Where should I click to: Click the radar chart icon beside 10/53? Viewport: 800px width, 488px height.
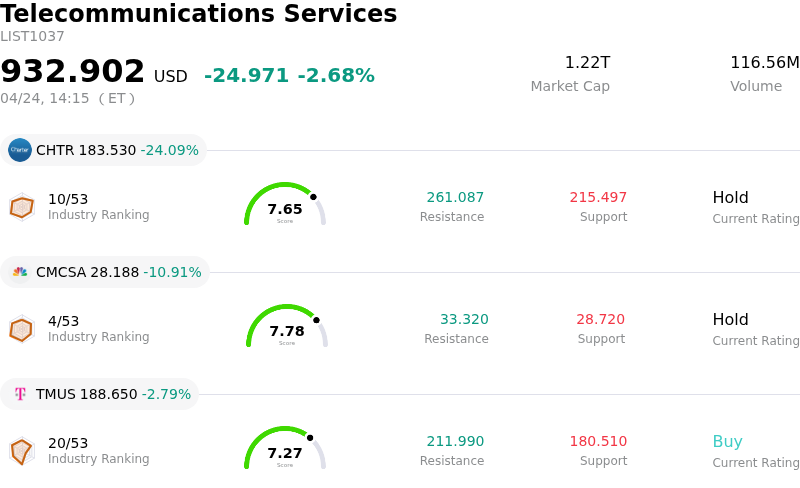pyautogui.click(x=22, y=207)
